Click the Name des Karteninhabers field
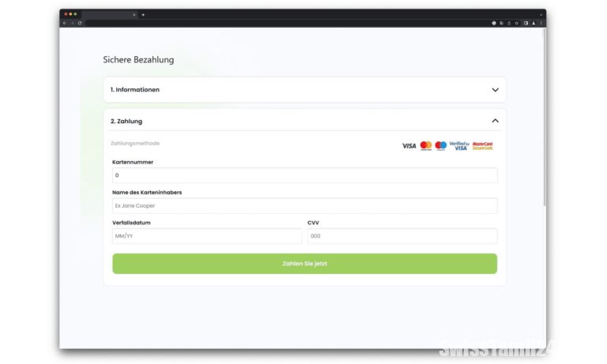Screen dimensions: 607x364 (x=304, y=205)
